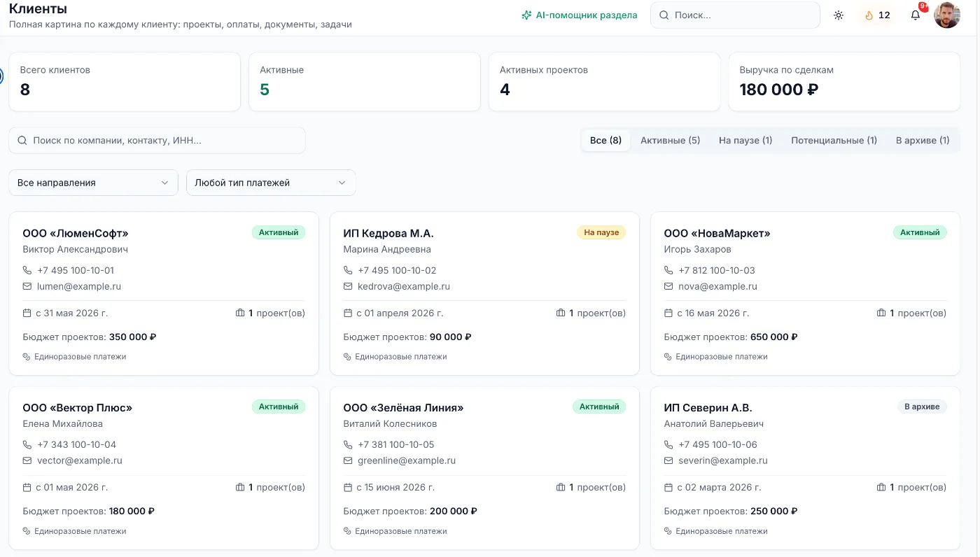This screenshot has width=980, height=557.
Task: Click the Выручка по сделкам 180 000 ₽ card
Action: point(844,82)
